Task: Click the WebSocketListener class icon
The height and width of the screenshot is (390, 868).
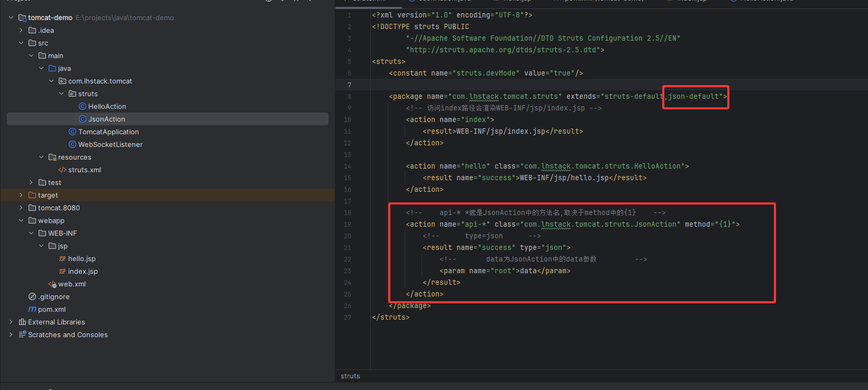Action: point(72,144)
